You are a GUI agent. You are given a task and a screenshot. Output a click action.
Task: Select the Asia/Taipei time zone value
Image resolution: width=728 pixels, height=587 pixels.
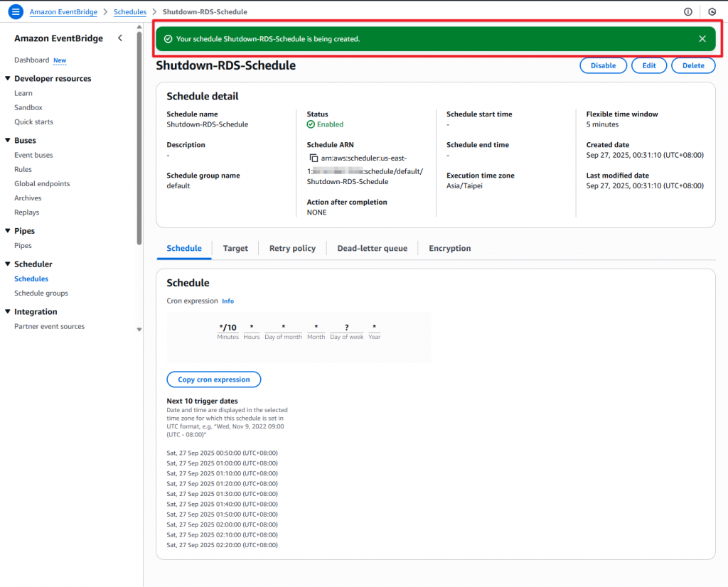click(464, 185)
